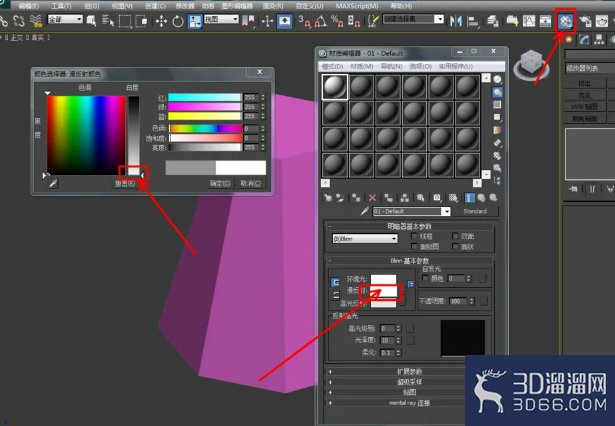Open the Create panel star tab
615x426 pixels.
569,40
